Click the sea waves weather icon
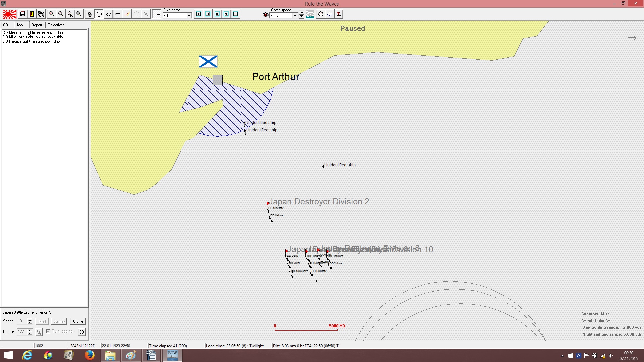Viewport: 644px width, 362px height. click(310, 14)
